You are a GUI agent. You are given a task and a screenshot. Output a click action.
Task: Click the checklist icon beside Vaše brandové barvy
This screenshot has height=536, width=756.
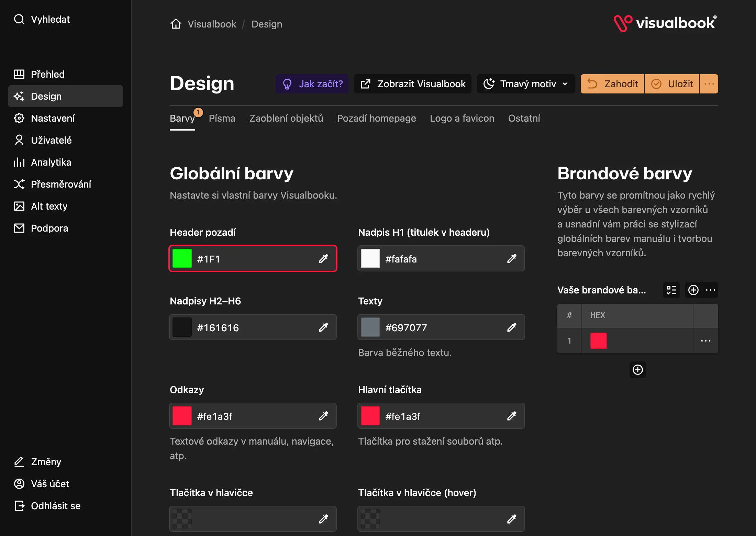point(671,290)
